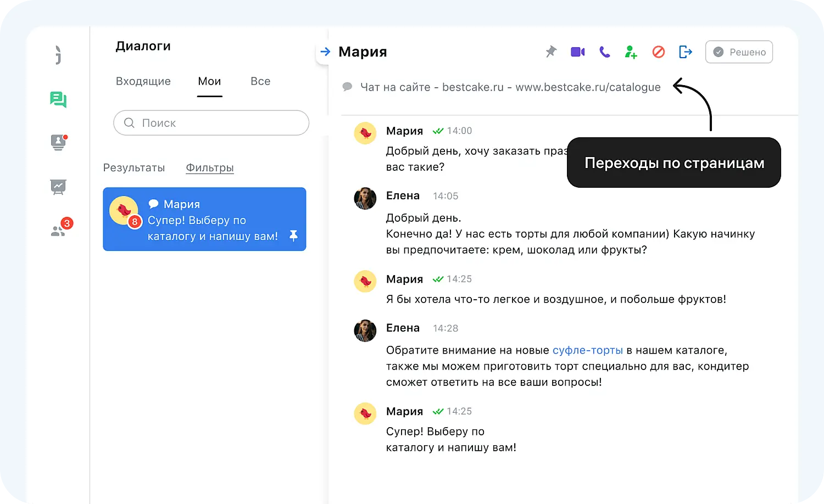This screenshot has height=504, width=824.
Task: Switch to the Входящие tab
Action: [143, 81]
